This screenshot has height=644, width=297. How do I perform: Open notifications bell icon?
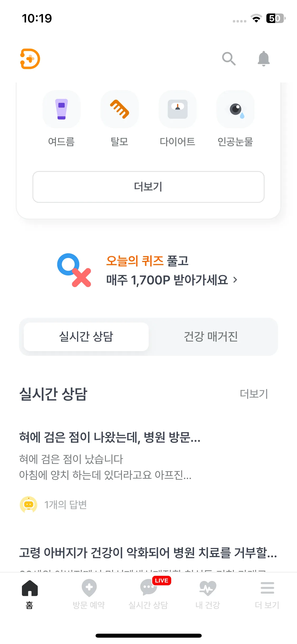point(263,58)
